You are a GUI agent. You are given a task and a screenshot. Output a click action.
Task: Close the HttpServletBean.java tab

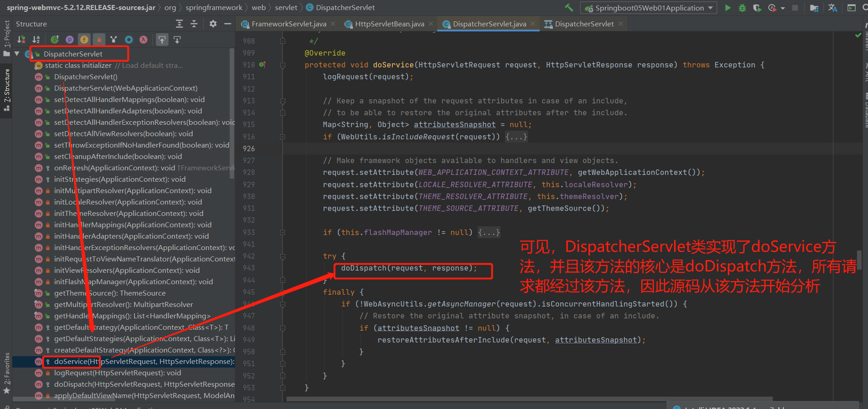tap(431, 24)
